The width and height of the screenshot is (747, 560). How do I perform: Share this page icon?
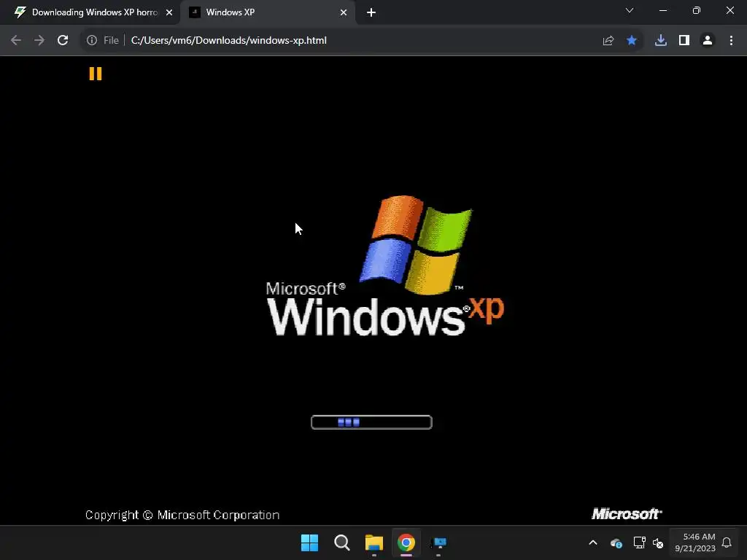tap(608, 41)
